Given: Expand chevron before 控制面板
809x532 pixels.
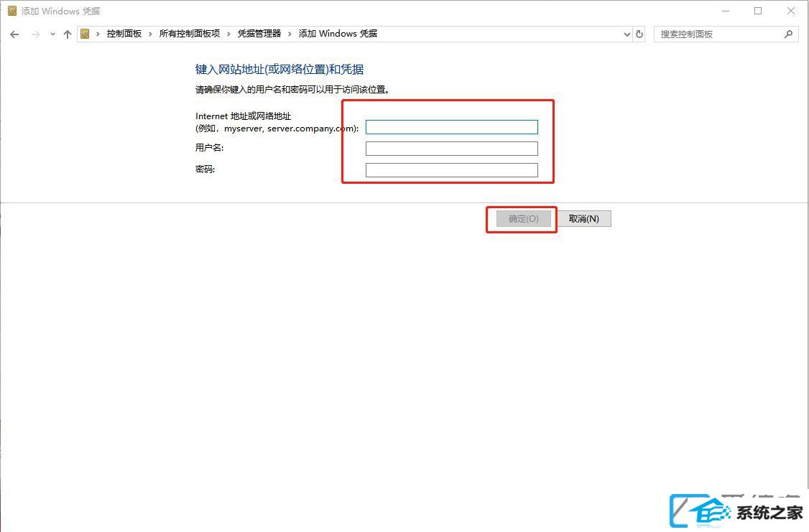Looking at the screenshot, I should point(98,34).
